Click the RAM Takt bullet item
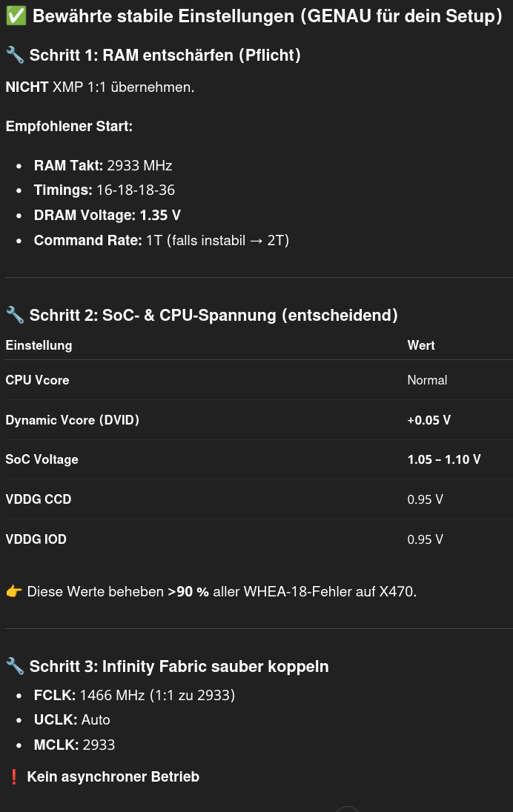Screen dimensions: 513x812 pyautogui.click(x=103, y=165)
